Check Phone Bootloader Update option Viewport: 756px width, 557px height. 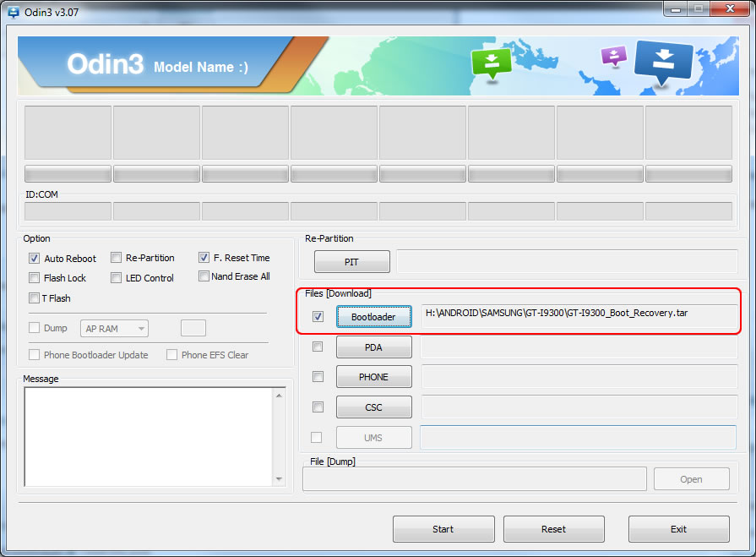34,355
